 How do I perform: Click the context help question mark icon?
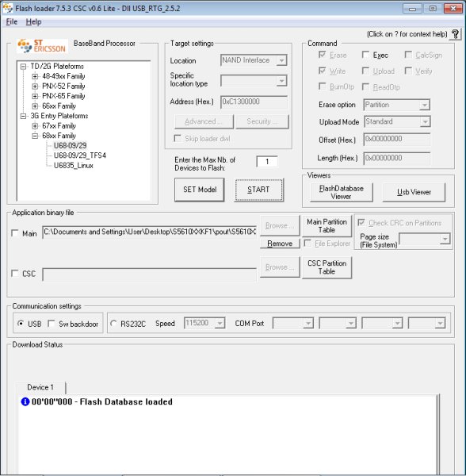(x=455, y=34)
